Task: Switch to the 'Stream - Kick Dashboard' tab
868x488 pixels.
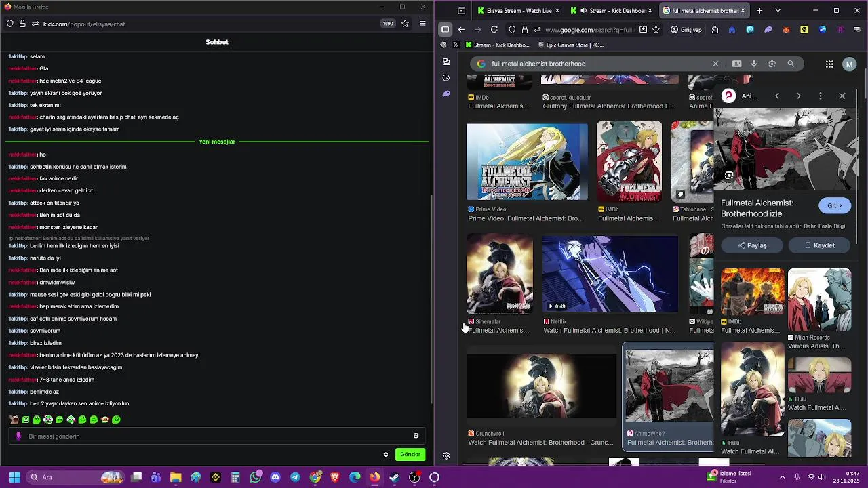Action: 612,11
